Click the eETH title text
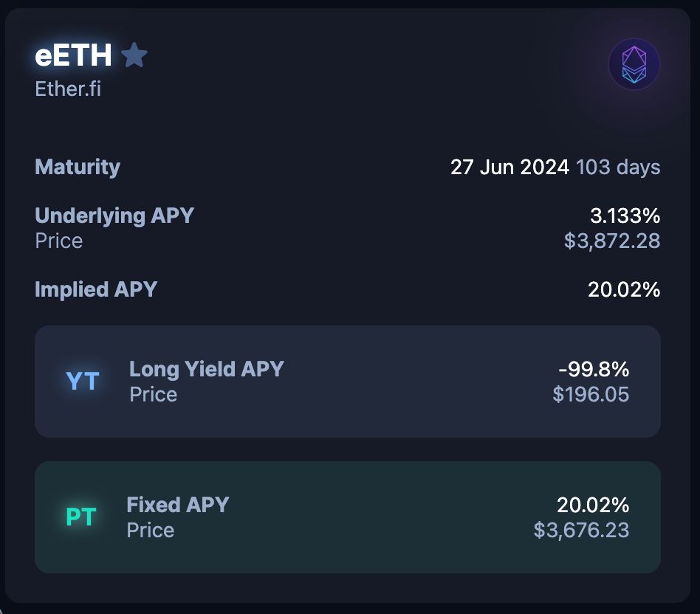The width and height of the screenshot is (700, 614). [x=73, y=55]
